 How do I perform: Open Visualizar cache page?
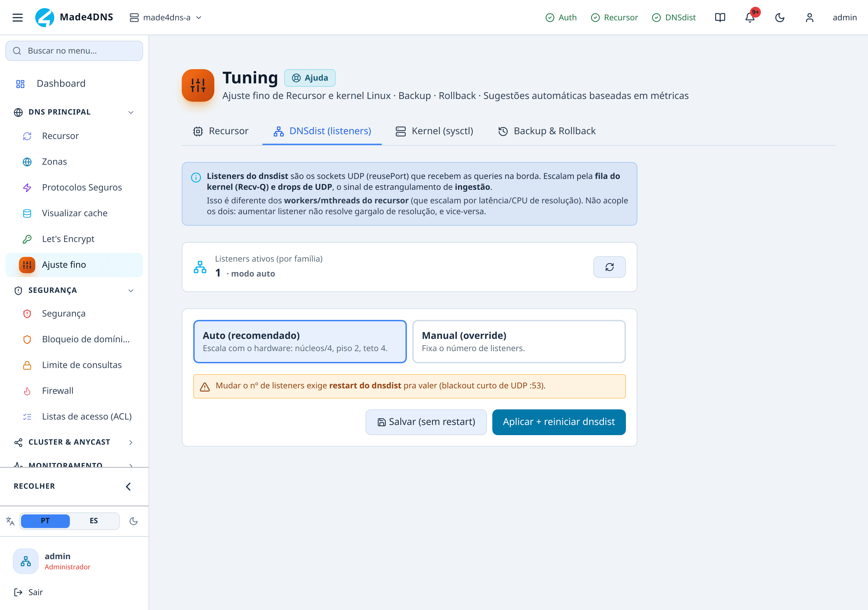[74, 213]
